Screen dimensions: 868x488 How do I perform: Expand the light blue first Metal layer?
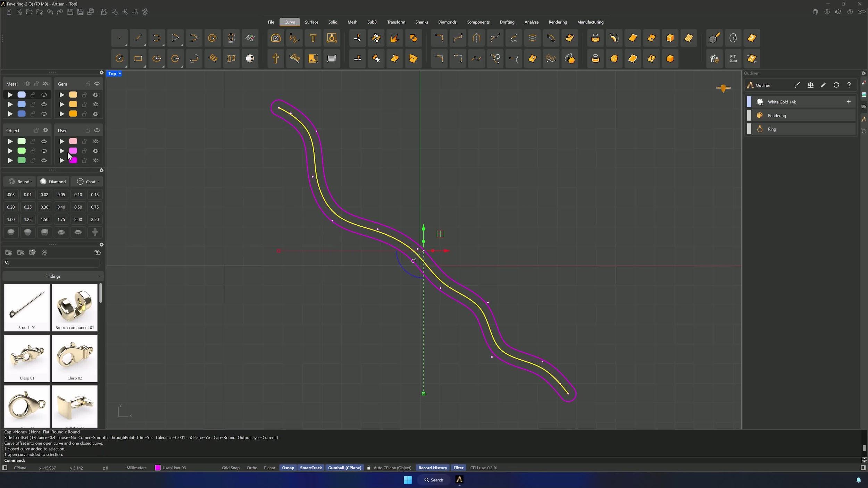point(10,95)
